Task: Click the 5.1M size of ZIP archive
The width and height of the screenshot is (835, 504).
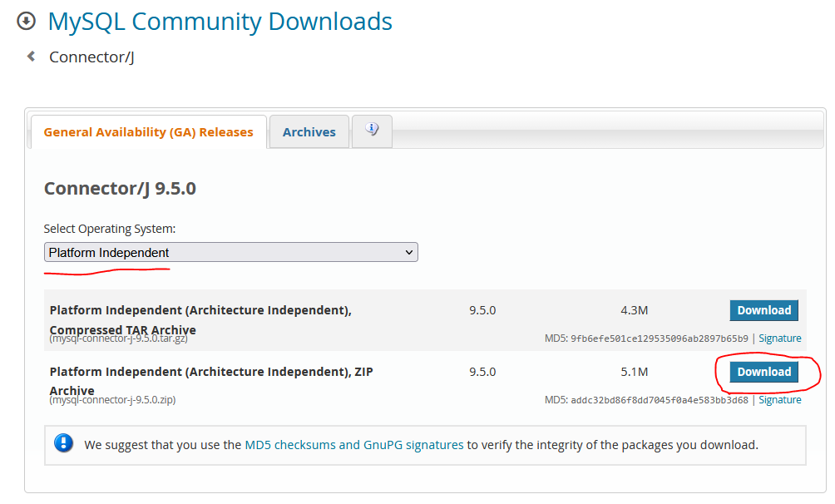Action: 634,372
